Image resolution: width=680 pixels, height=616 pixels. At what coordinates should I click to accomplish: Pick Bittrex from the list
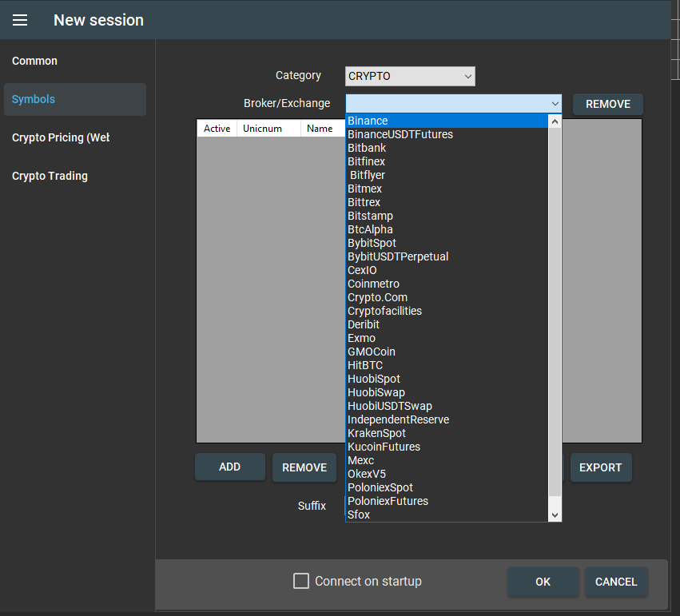[447, 202]
